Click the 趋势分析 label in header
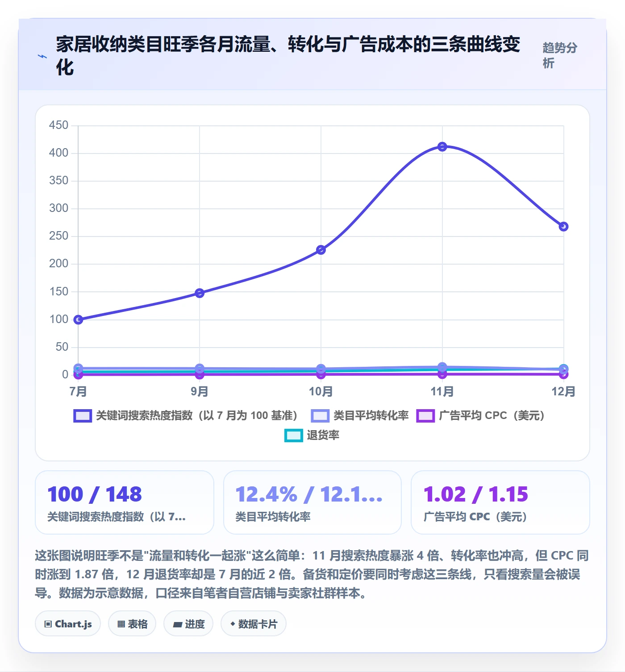This screenshot has width=625, height=672. 560,55
